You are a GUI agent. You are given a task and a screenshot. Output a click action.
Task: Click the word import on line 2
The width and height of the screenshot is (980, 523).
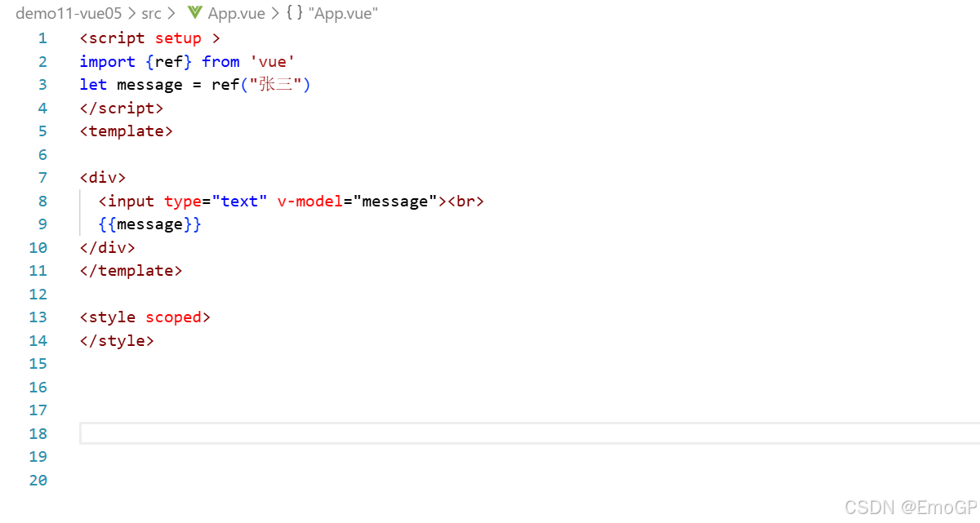click(107, 61)
